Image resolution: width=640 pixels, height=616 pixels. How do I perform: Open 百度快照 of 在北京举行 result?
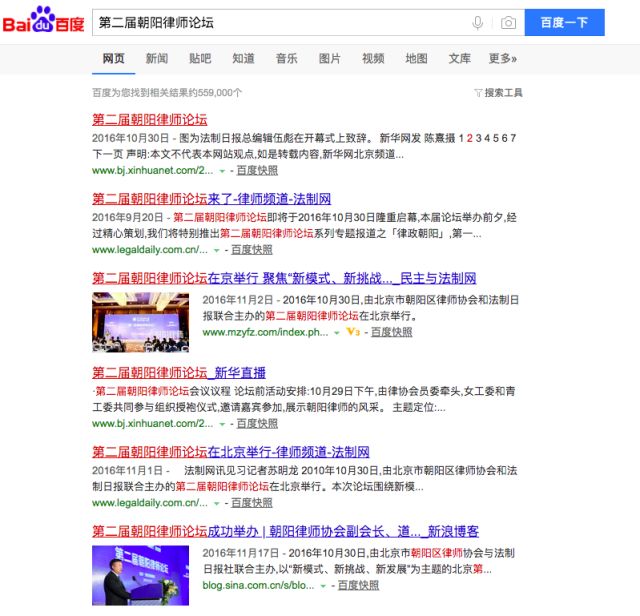[252, 503]
